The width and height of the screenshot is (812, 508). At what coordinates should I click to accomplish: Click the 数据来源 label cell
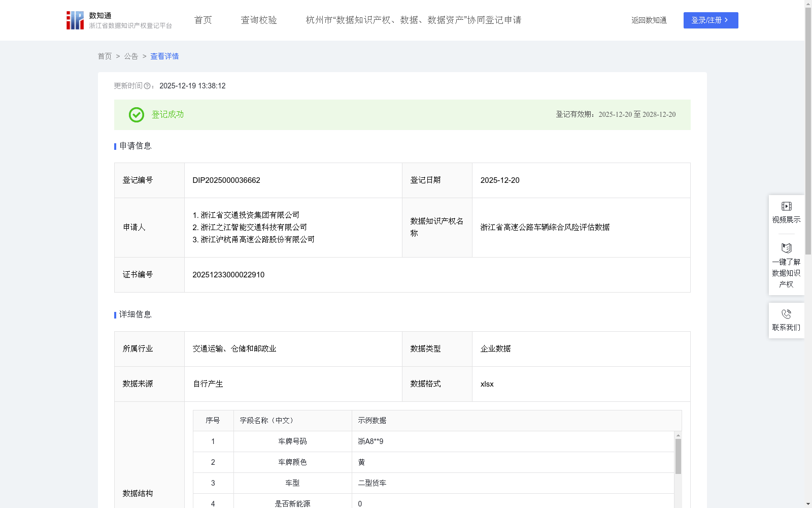pyautogui.click(x=149, y=384)
